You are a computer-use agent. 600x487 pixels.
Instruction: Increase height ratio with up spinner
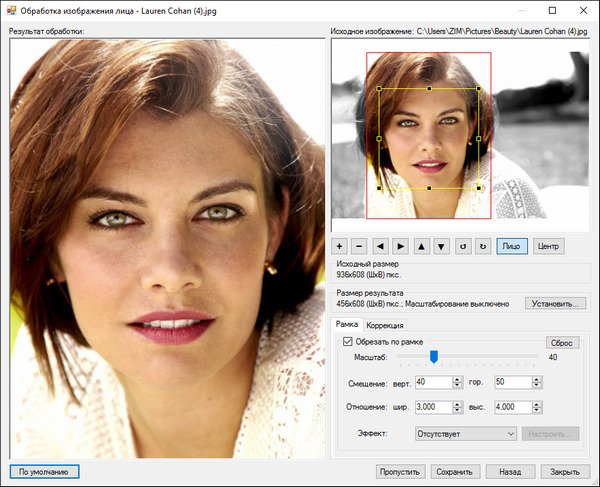537,404
